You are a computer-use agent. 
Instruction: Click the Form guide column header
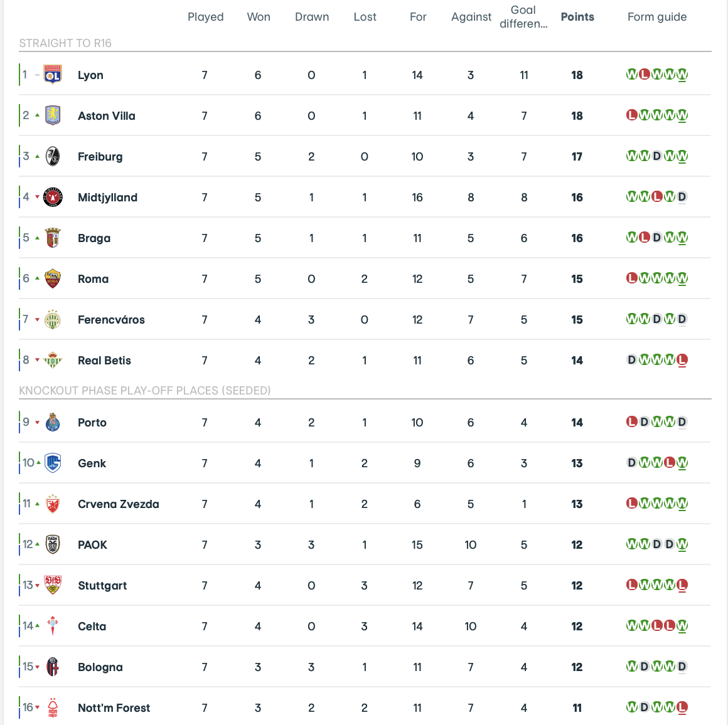tap(657, 17)
